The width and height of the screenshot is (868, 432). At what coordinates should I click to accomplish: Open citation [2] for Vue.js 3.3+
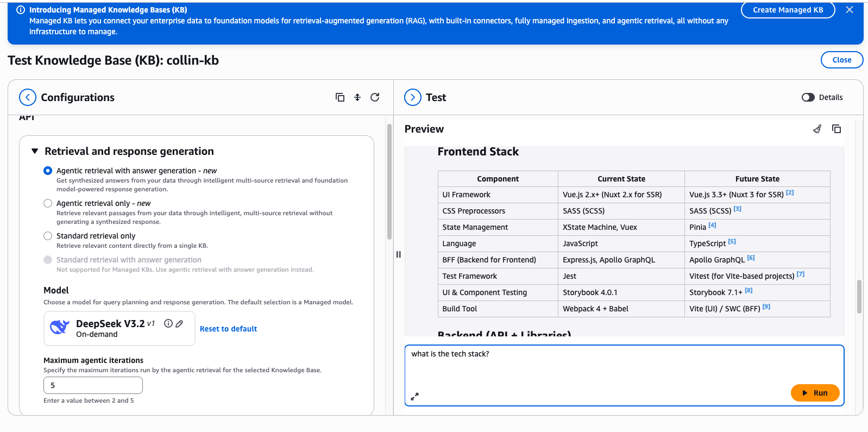[790, 192]
